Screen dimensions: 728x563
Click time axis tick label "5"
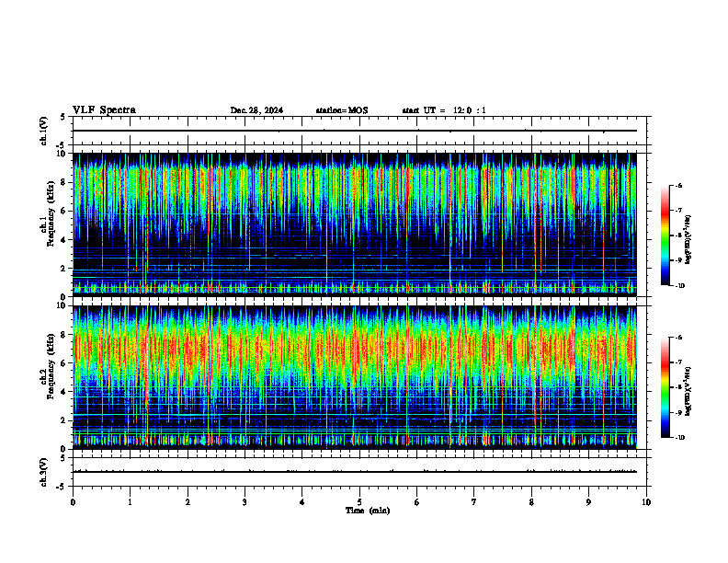point(359,502)
